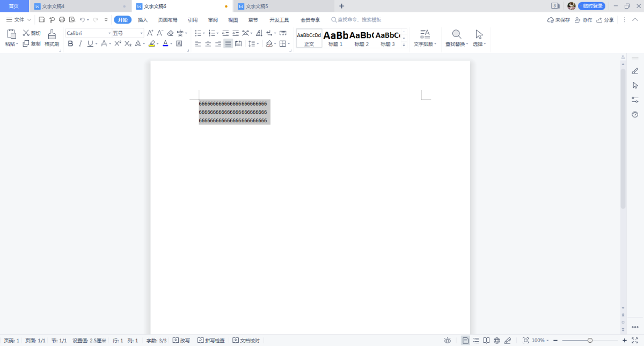Click the Undo arrow icon
644x346 pixels.
tap(82, 20)
